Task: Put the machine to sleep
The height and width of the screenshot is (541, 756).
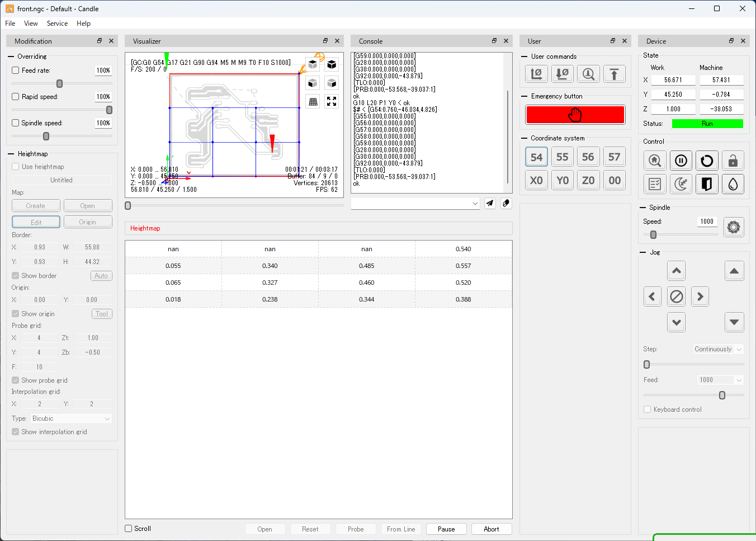Action: click(x=681, y=184)
